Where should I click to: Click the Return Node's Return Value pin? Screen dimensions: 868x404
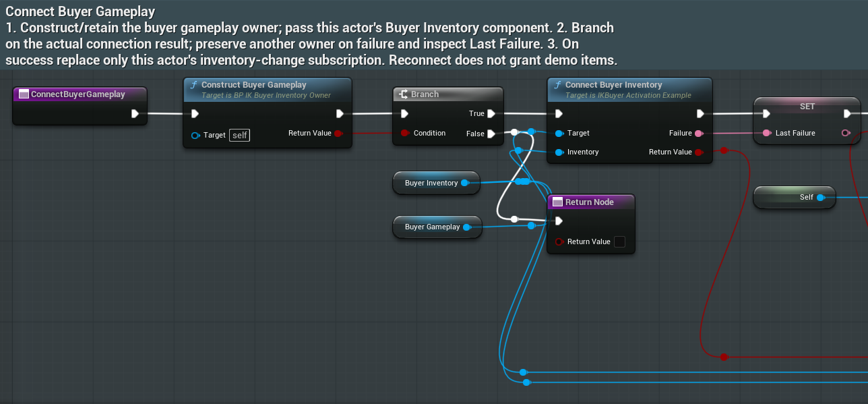pyautogui.click(x=559, y=241)
